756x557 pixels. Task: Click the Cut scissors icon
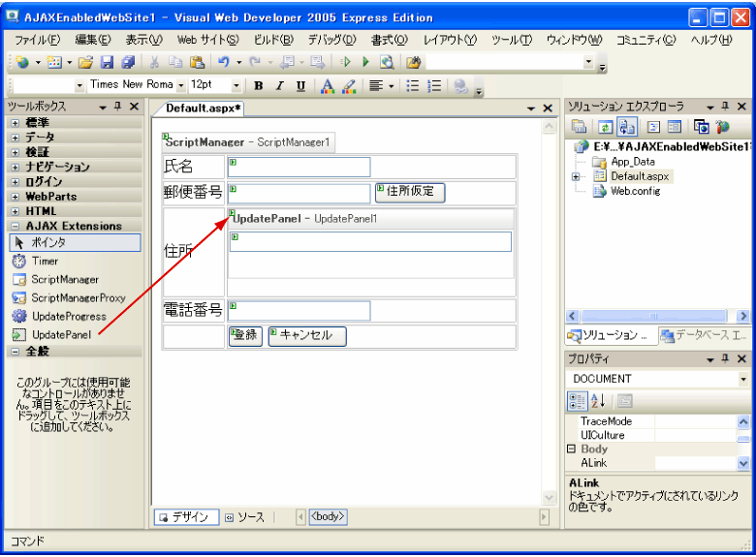154,62
